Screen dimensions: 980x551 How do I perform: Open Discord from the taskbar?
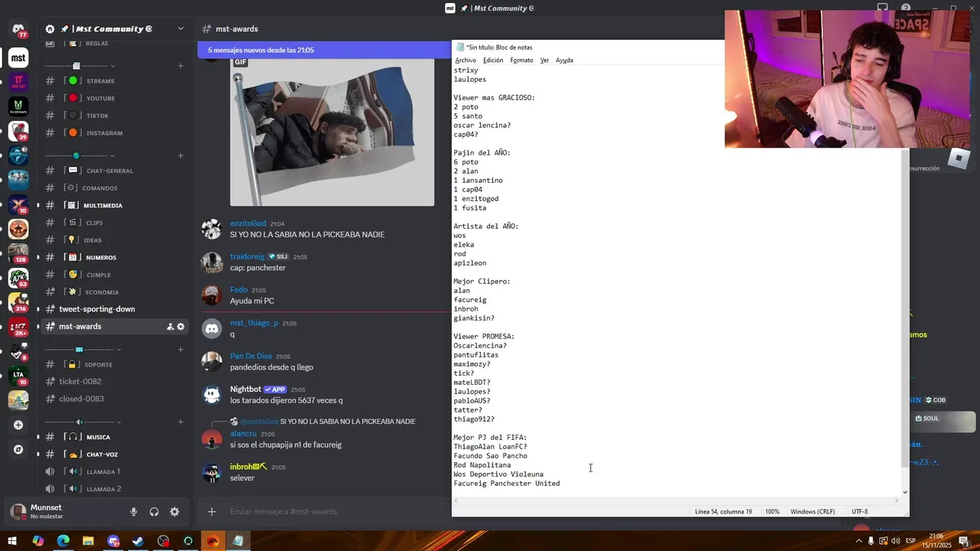(113, 541)
